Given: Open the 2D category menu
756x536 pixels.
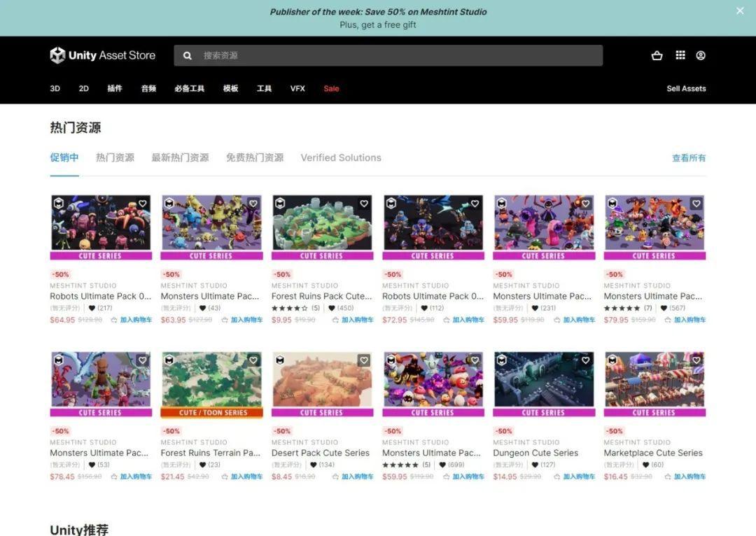Looking at the screenshot, I should tap(84, 89).
